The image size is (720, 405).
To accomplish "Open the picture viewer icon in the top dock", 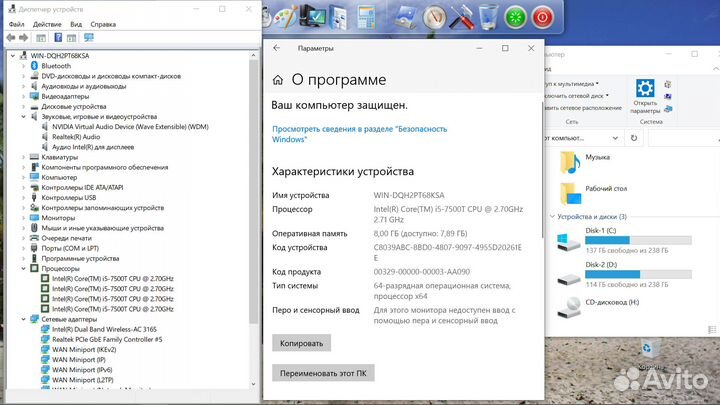I will 406,17.
